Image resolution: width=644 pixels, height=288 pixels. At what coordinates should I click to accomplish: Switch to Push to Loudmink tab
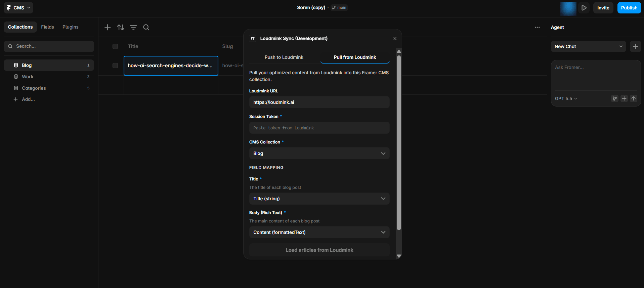click(284, 57)
